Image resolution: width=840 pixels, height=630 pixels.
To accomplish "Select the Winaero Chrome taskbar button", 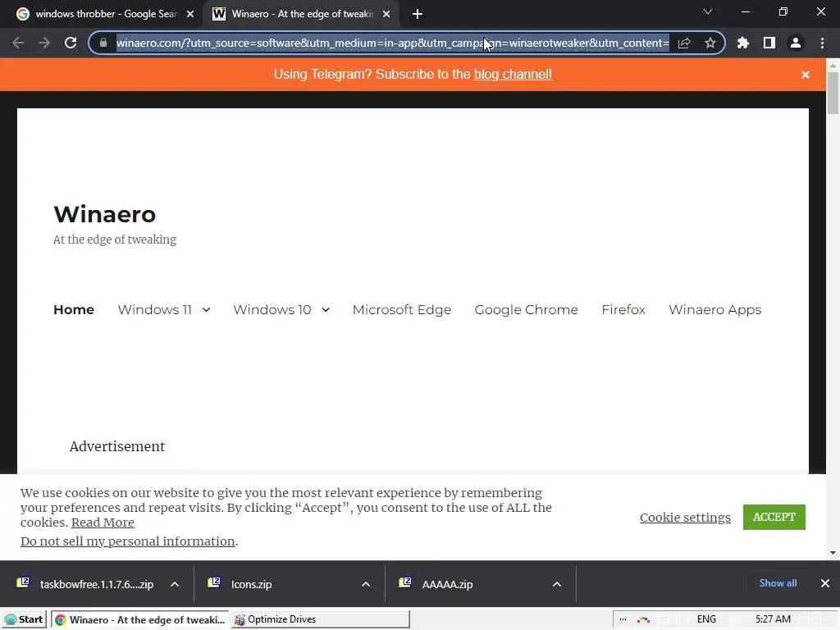I will click(139, 619).
